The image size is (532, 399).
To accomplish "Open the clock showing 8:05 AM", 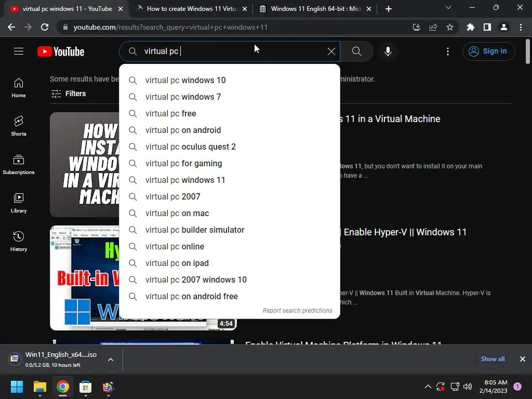I will (x=494, y=387).
